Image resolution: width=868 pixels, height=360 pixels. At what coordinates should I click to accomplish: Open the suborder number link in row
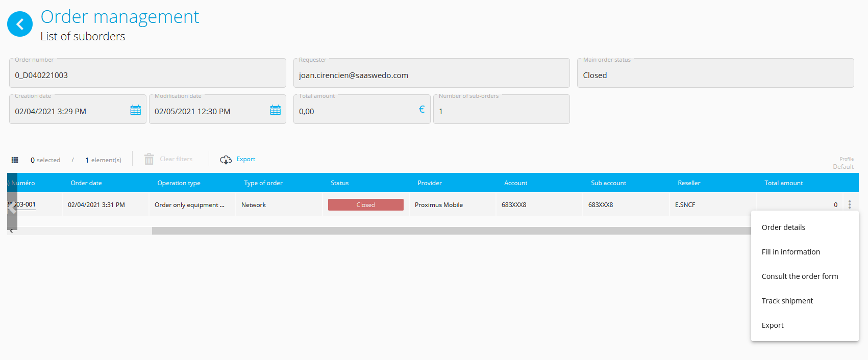[26, 204]
